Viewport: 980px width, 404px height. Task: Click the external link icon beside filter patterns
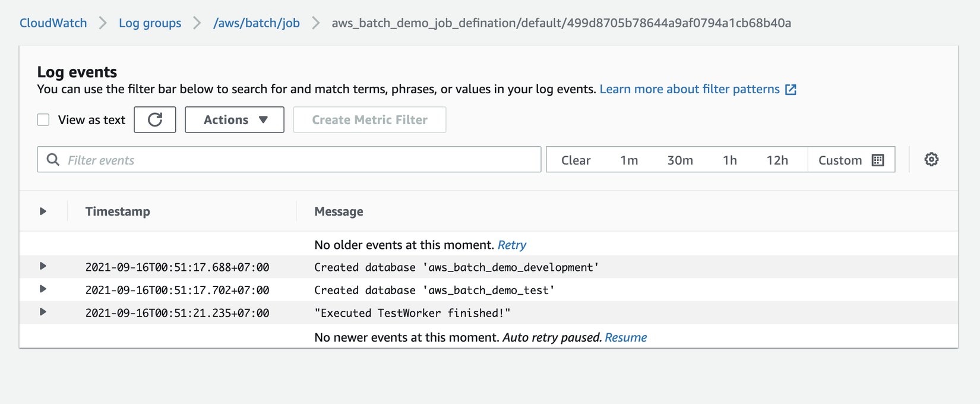791,90
